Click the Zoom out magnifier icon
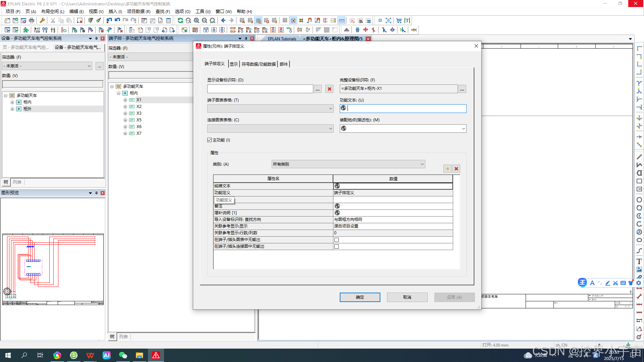Viewport: 644px width, 362px height. 205,21
